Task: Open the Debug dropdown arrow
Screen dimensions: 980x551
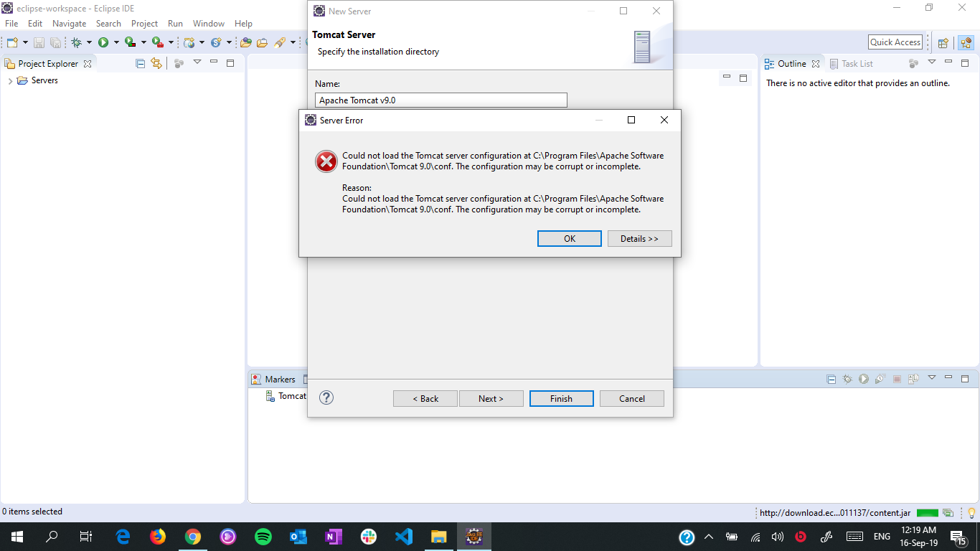Action: (x=89, y=42)
